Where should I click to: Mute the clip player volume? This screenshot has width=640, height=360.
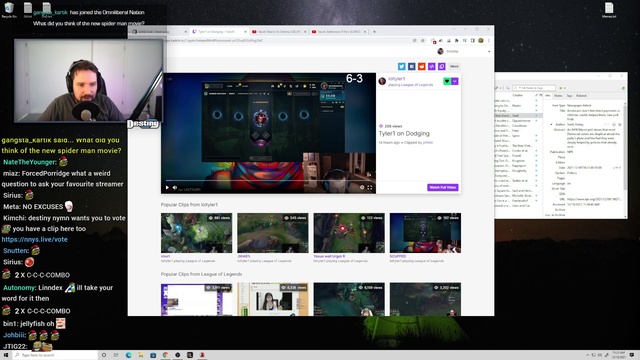tap(175, 188)
